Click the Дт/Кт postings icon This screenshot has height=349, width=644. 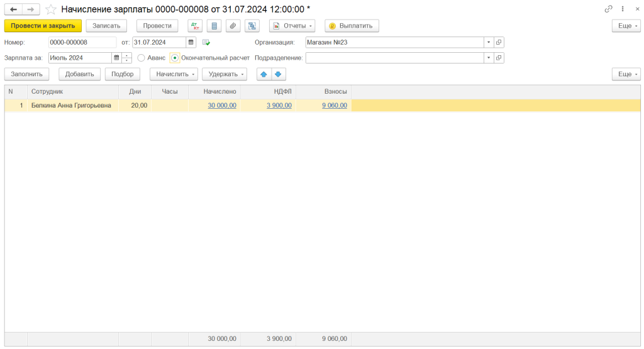[x=196, y=26]
